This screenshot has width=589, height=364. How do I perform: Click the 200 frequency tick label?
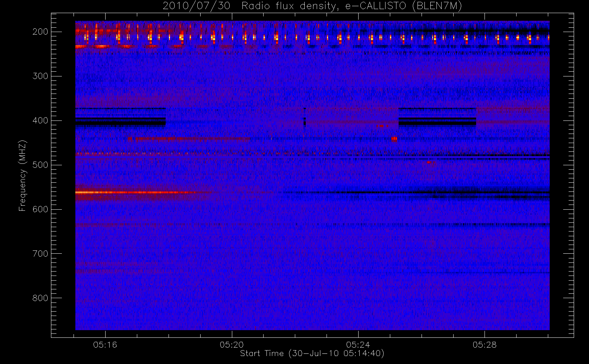pyautogui.click(x=40, y=32)
